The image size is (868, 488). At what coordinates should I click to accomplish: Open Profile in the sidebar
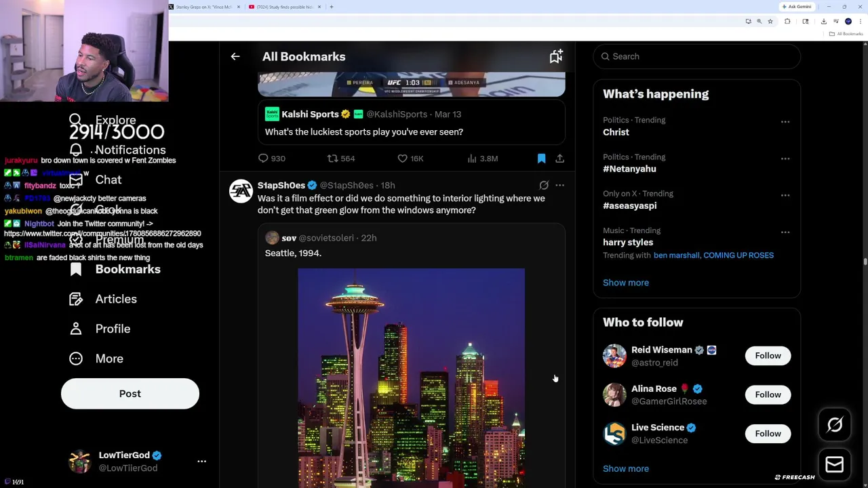point(99,329)
